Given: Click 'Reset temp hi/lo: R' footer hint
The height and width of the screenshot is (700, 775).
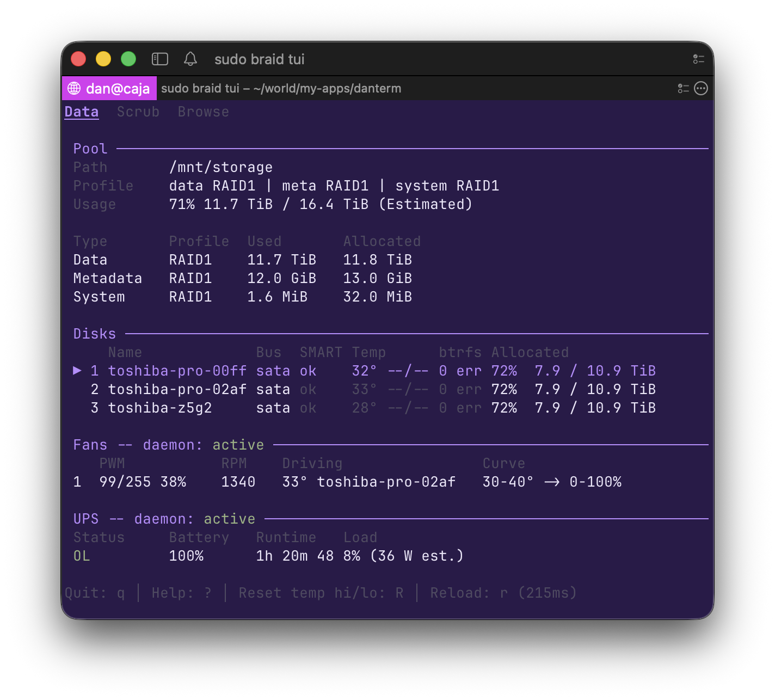Looking at the screenshot, I should (321, 593).
